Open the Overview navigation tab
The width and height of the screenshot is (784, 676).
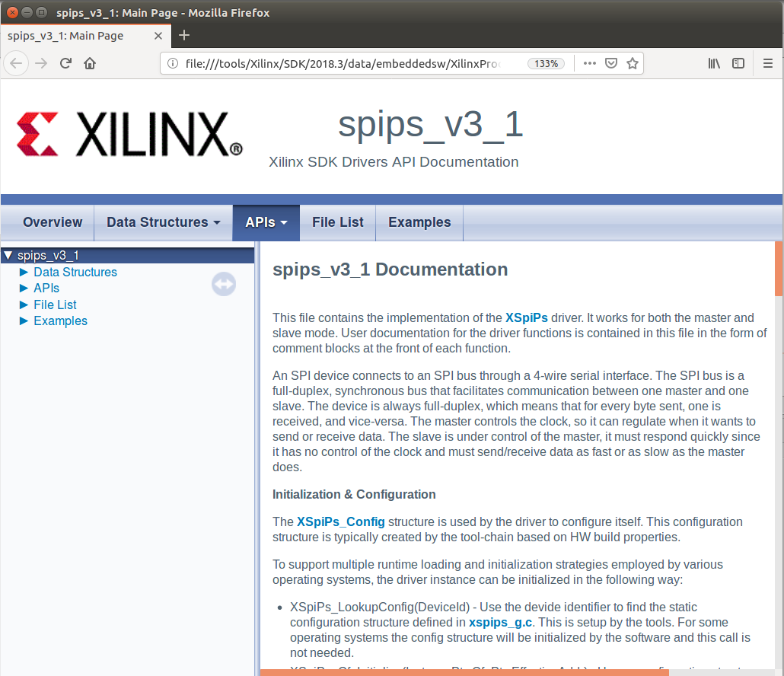click(x=53, y=222)
